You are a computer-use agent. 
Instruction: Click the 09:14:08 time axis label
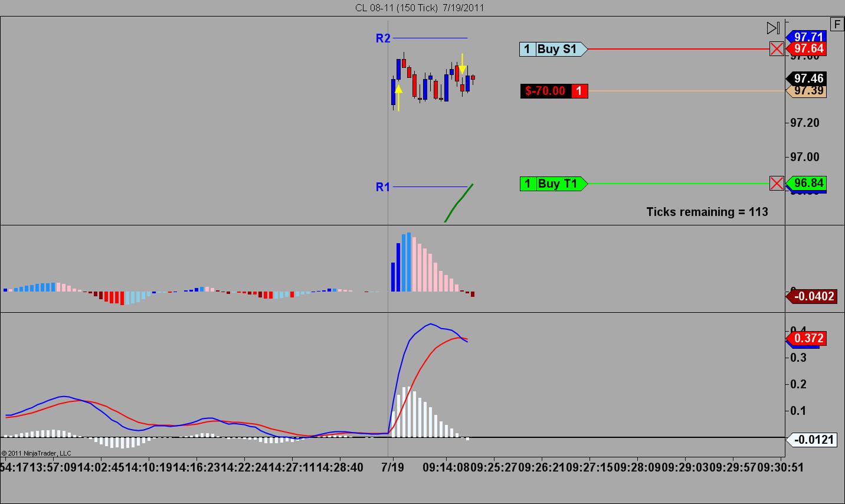point(446,467)
